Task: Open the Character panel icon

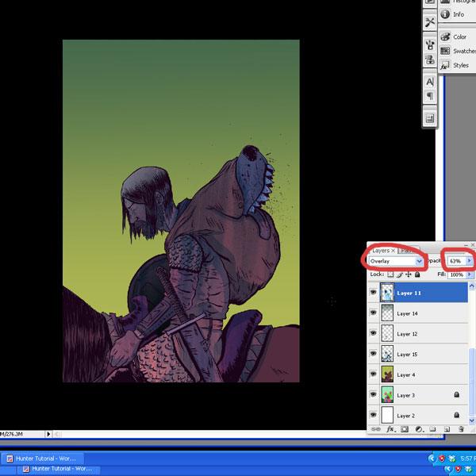Action: click(430, 82)
